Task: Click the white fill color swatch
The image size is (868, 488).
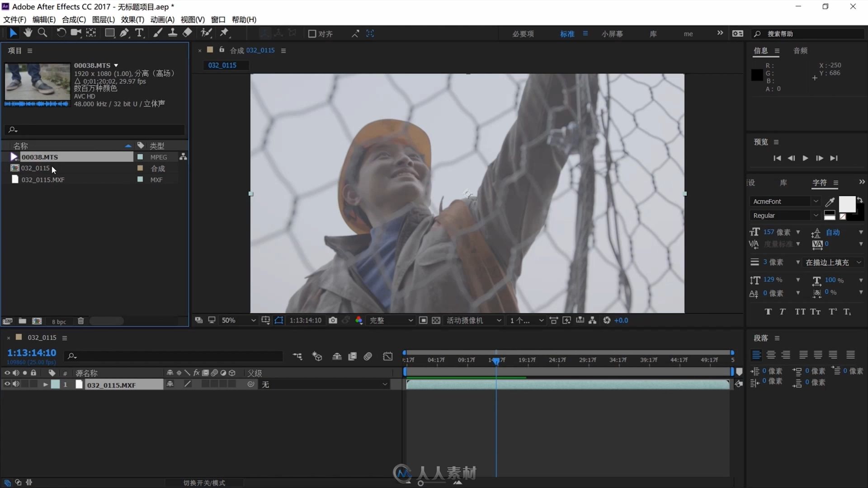Action: point(847,204)
